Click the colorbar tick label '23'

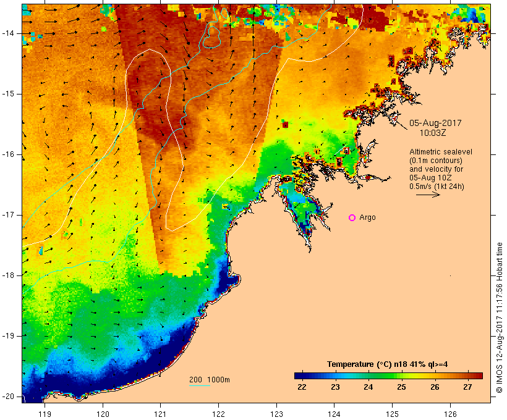click(x=335, y=387)
